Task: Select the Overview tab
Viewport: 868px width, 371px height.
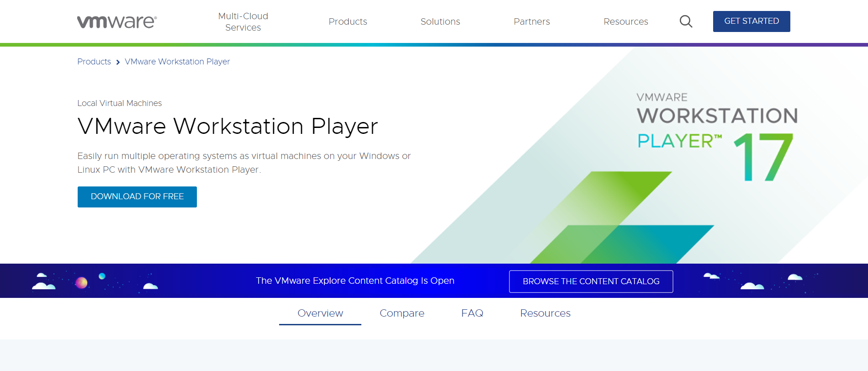Action: (x=320, y=313)
